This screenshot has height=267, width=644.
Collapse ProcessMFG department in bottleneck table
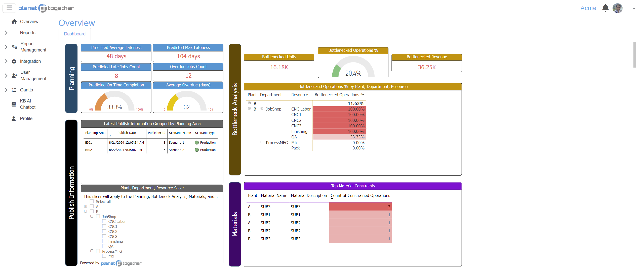click(262, 142)
